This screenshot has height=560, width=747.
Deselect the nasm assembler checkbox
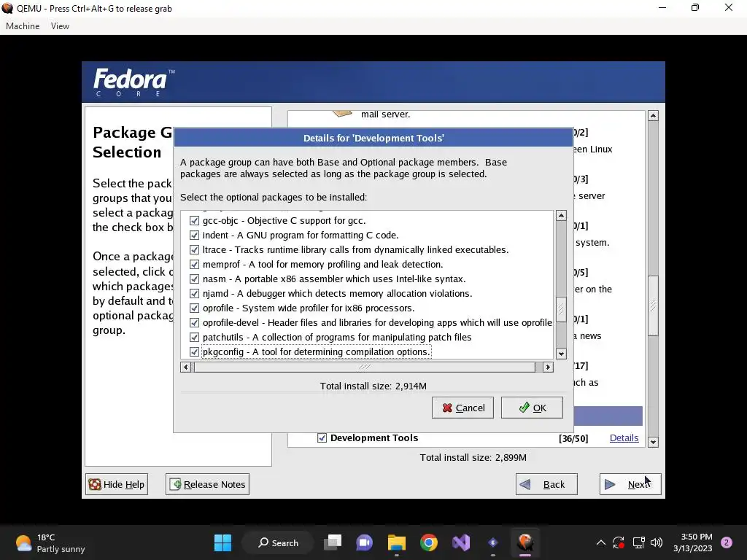tap(194, 279)
